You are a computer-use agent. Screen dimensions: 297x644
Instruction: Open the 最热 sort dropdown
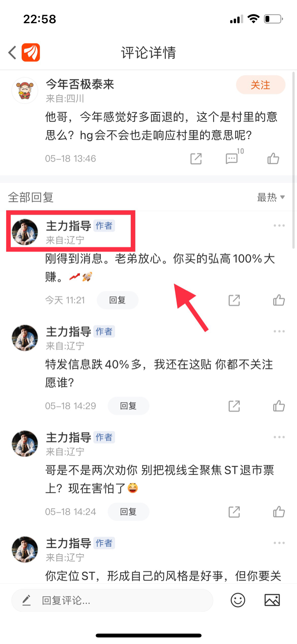coord(271,197)
